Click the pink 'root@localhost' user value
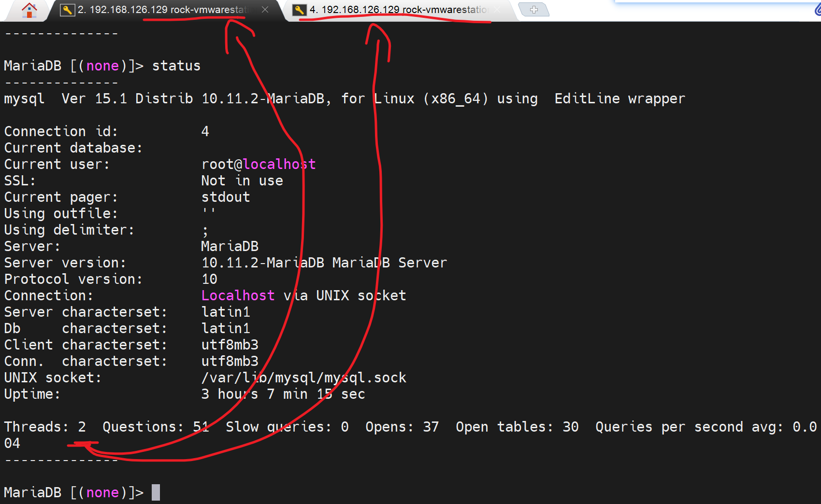This screenshot has height=504, width=821. click(x=258, y=164)
